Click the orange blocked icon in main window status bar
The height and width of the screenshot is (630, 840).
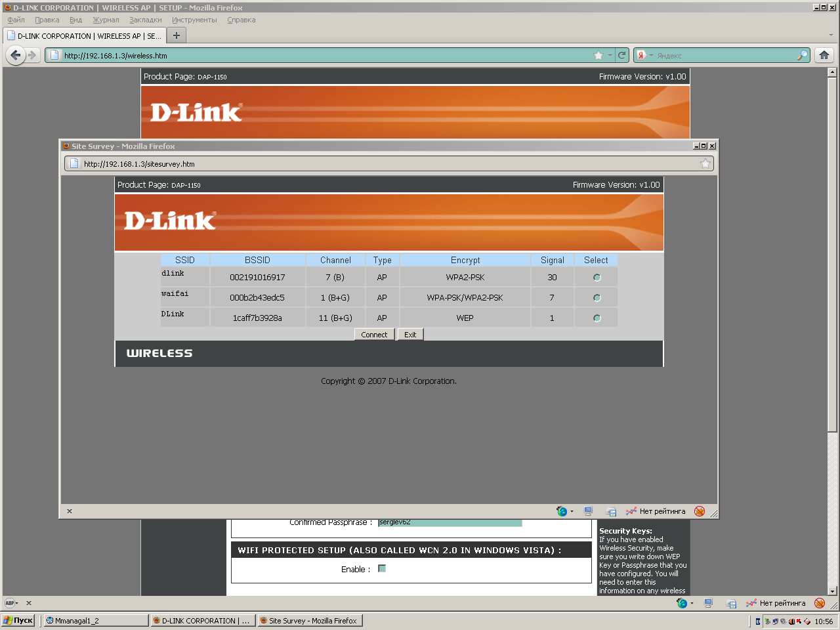coord(820,603)
